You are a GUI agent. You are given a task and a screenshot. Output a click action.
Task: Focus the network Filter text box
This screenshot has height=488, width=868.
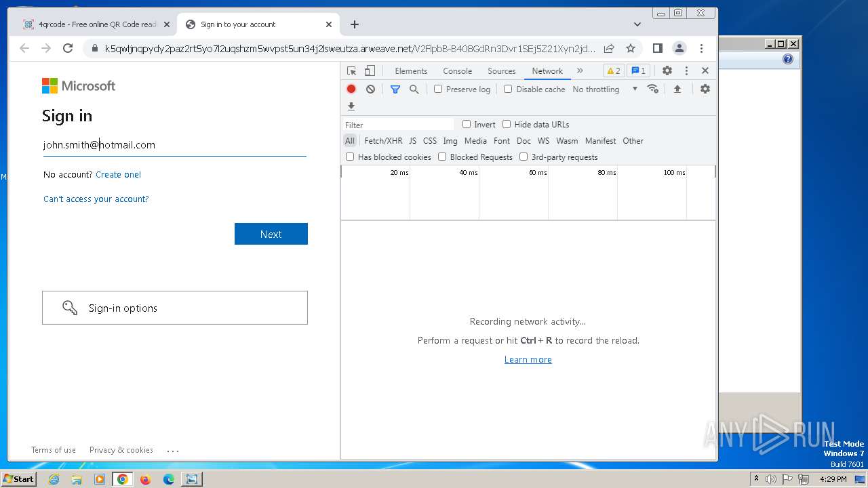pos(399,125)
